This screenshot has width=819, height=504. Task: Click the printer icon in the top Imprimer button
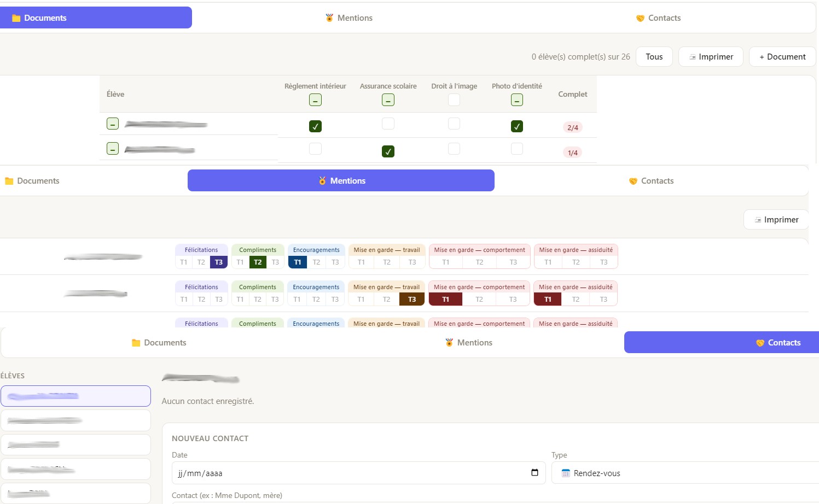tap(693, 57)
